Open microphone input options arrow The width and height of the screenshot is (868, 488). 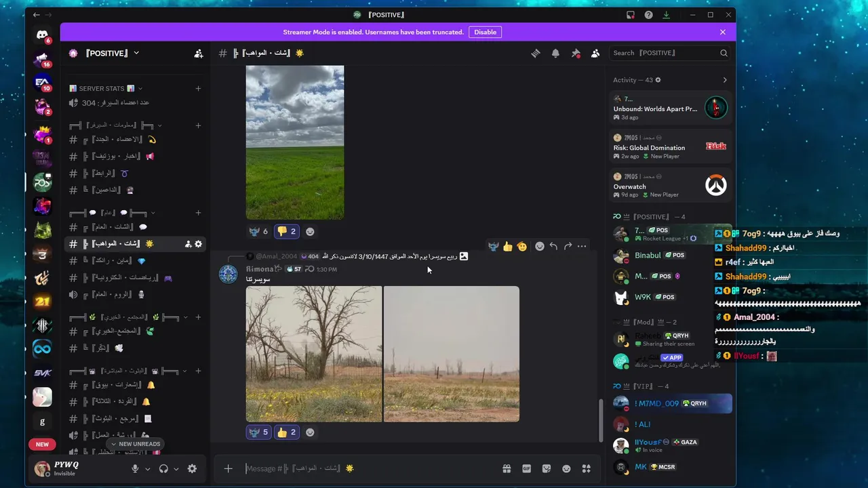[147, 469]
